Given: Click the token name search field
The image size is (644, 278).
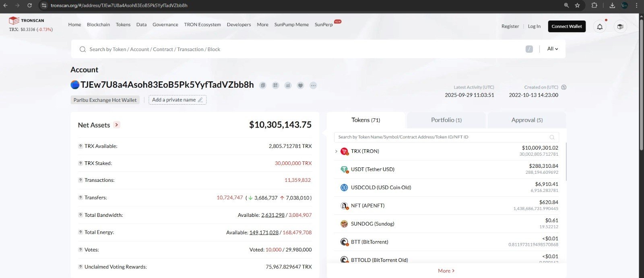Looking at the screenshot, I should coord(443,137).
